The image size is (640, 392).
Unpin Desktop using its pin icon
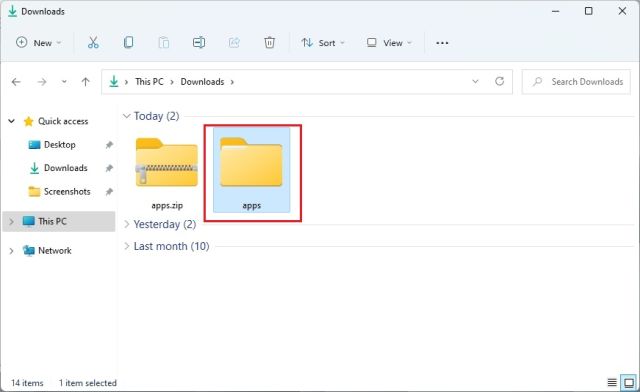coord(109,145)
